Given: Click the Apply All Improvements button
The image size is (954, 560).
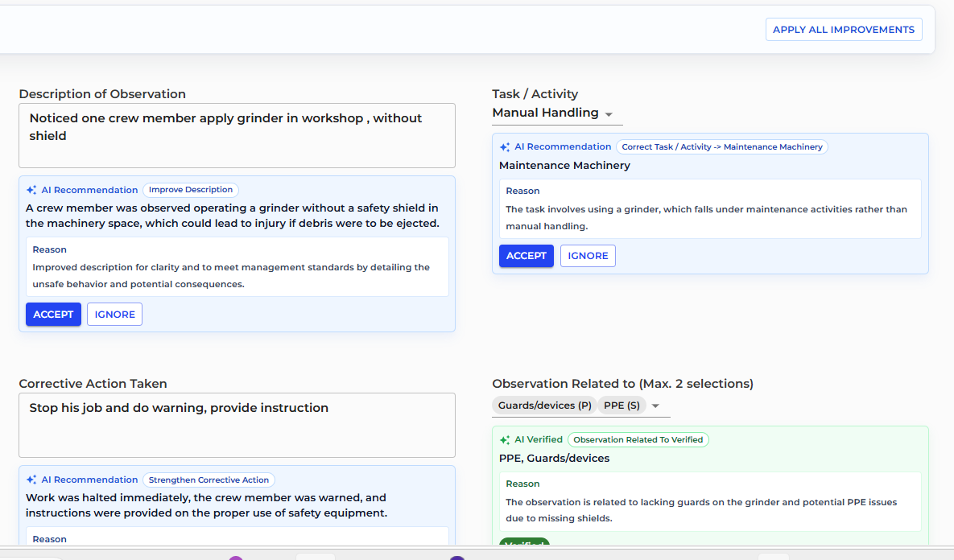Looking at the screenshot, I should 843,30.
